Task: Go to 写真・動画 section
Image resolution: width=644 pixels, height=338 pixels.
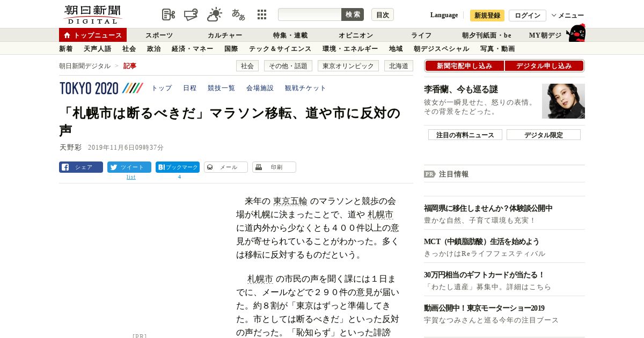Action: click(497, 49)
